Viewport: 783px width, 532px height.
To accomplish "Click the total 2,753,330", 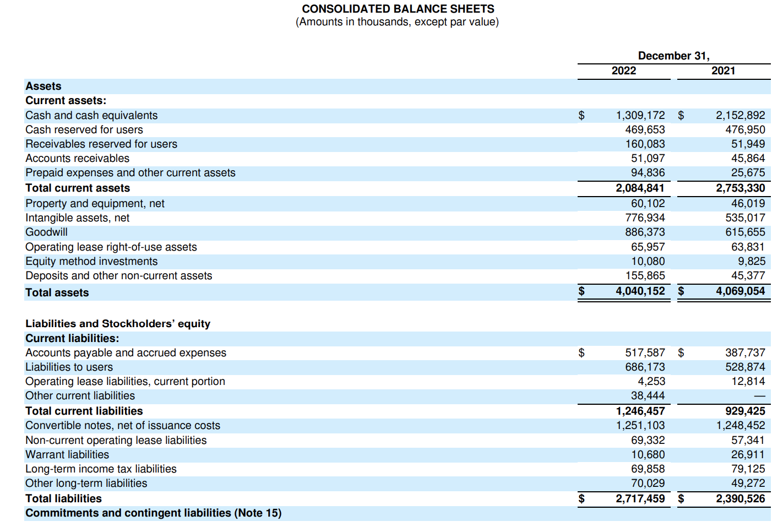I will point(741,188).
